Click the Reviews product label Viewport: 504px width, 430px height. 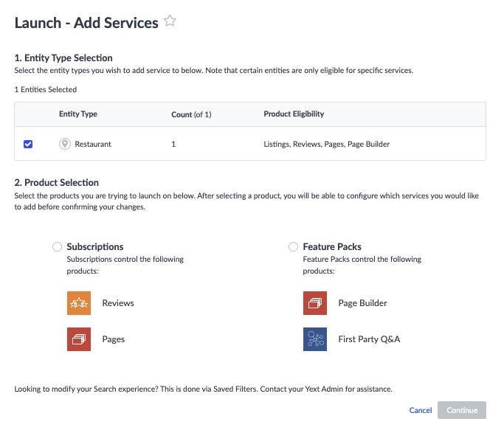118,303
